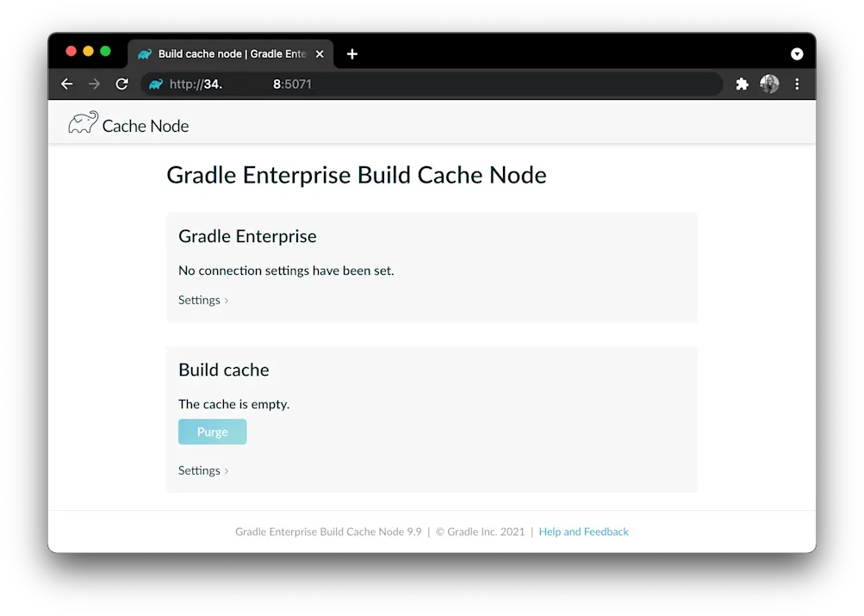Open the Help and Feedback link
This screenshot has width=864, height=616.
(583, 532)
